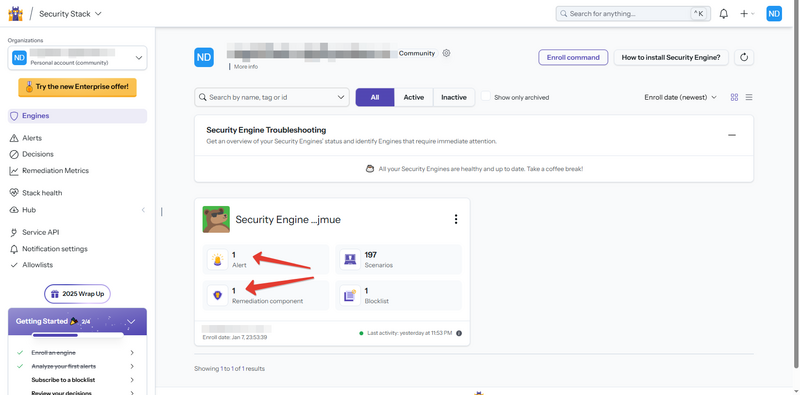The image size is (800, 395).
Task: Select the Active filter tab
Action: 413,97
